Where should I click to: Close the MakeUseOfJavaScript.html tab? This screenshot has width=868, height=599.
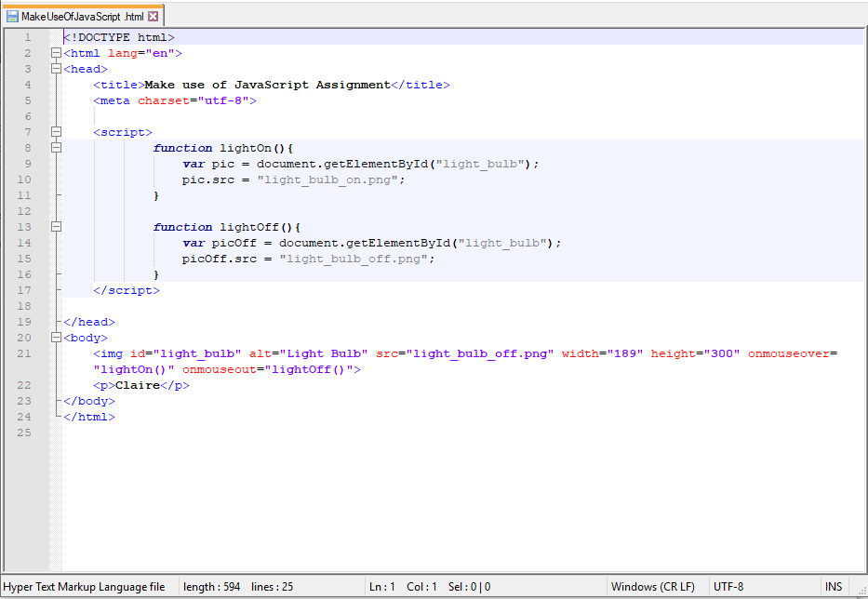pyautogui.click(x=154, y=16)
